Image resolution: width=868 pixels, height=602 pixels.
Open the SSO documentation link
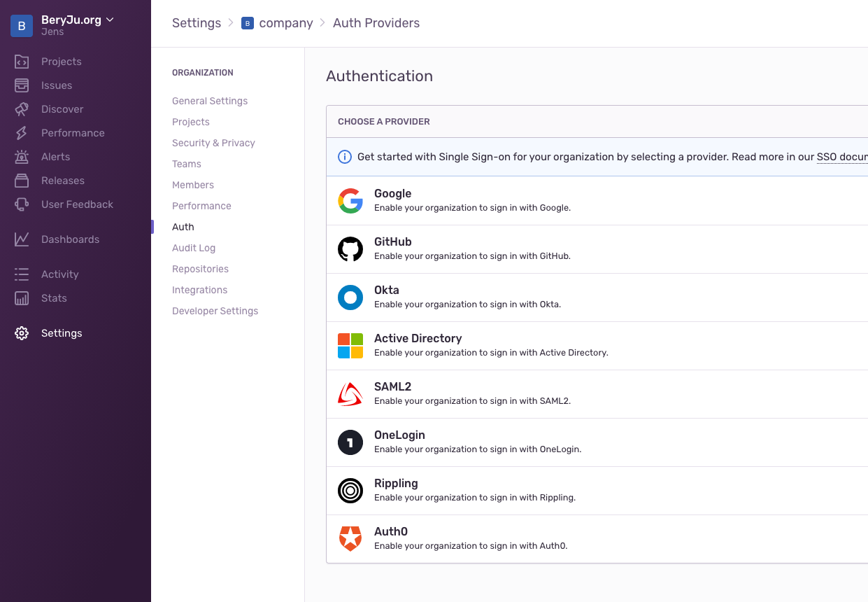(x=842, y=157)
